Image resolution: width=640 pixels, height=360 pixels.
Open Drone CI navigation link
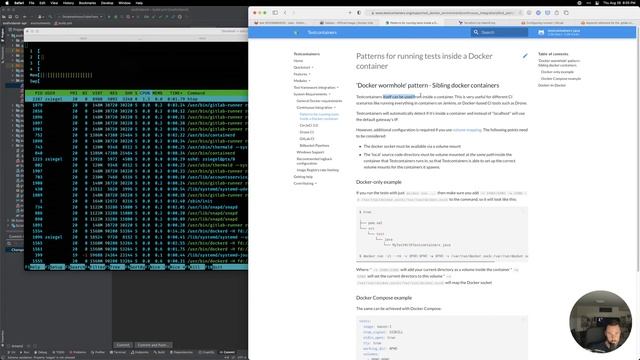pos(307,132)
